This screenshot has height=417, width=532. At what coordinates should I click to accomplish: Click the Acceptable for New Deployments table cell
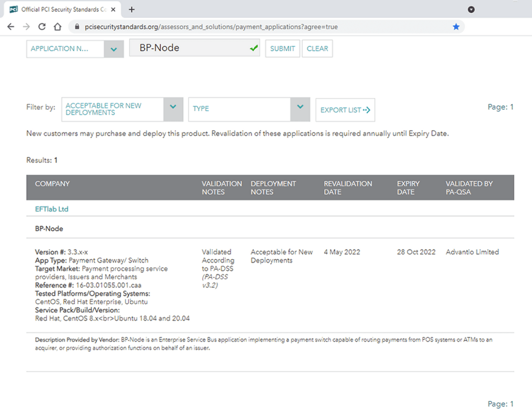282,257
